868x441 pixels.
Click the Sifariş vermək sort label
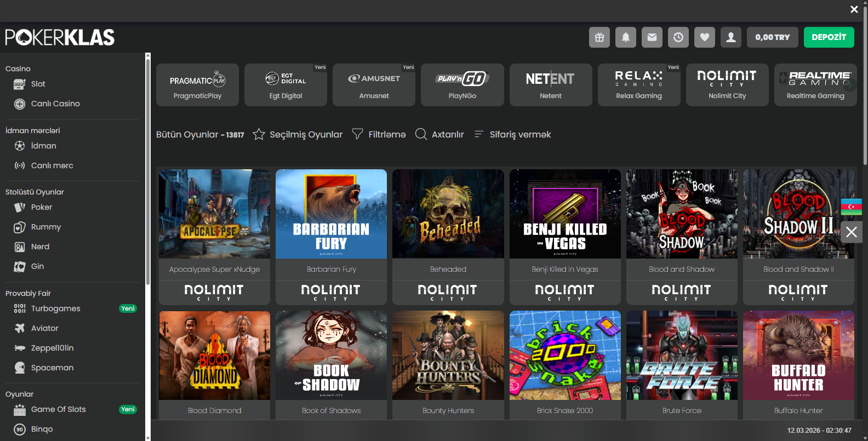(520, 134)
